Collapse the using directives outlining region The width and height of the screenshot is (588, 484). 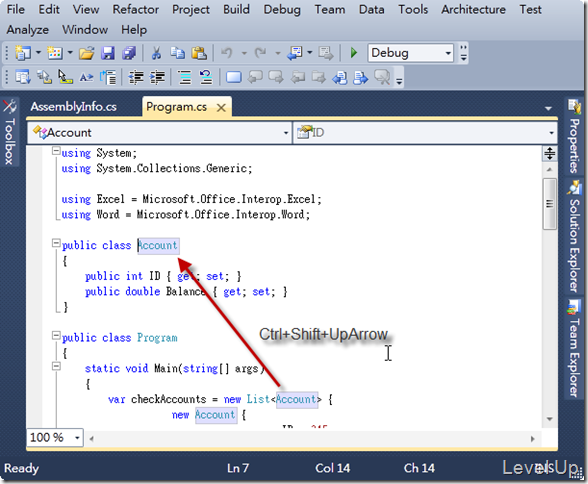(x=56, y=151)
